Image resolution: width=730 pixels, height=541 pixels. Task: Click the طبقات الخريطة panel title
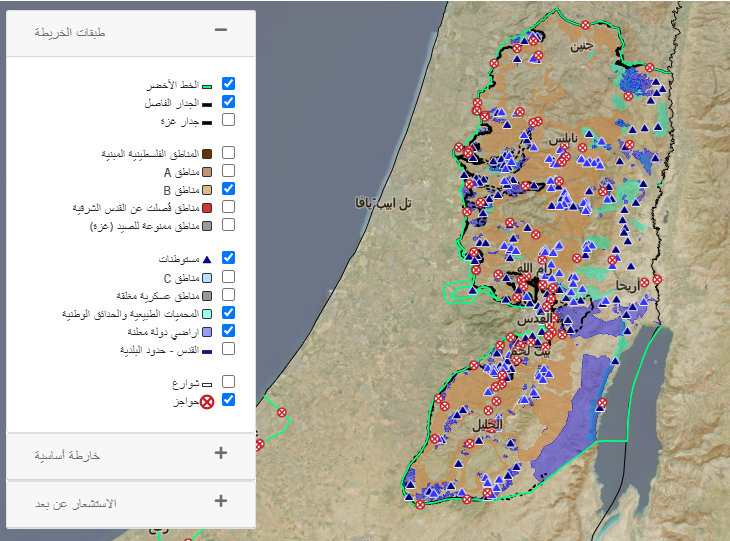click(70, 32)
